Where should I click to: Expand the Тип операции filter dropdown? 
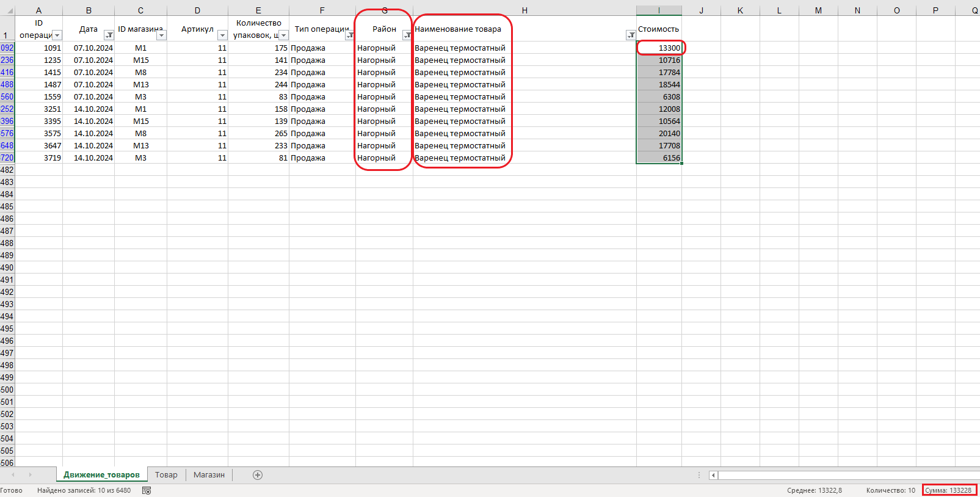click(350, 35)
